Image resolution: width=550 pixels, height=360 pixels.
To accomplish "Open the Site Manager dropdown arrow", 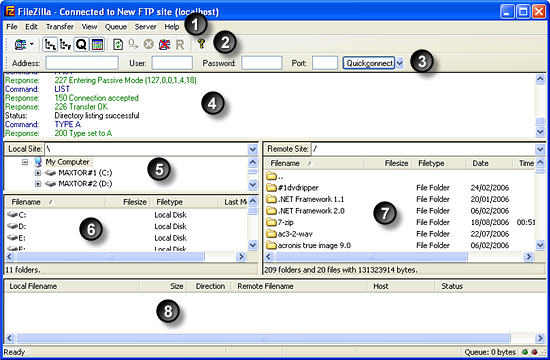I will tap(32, 45).
